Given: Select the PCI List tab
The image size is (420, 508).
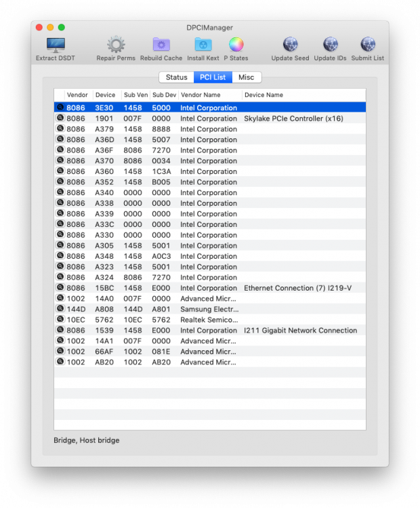Looking at the screenshot, I should (x=213, y=77).
